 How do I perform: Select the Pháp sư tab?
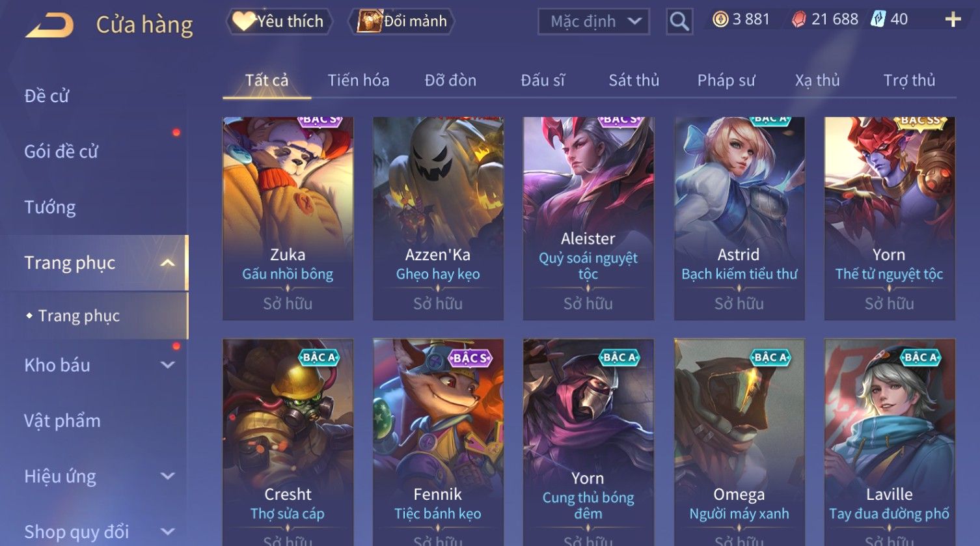(726, 81)
